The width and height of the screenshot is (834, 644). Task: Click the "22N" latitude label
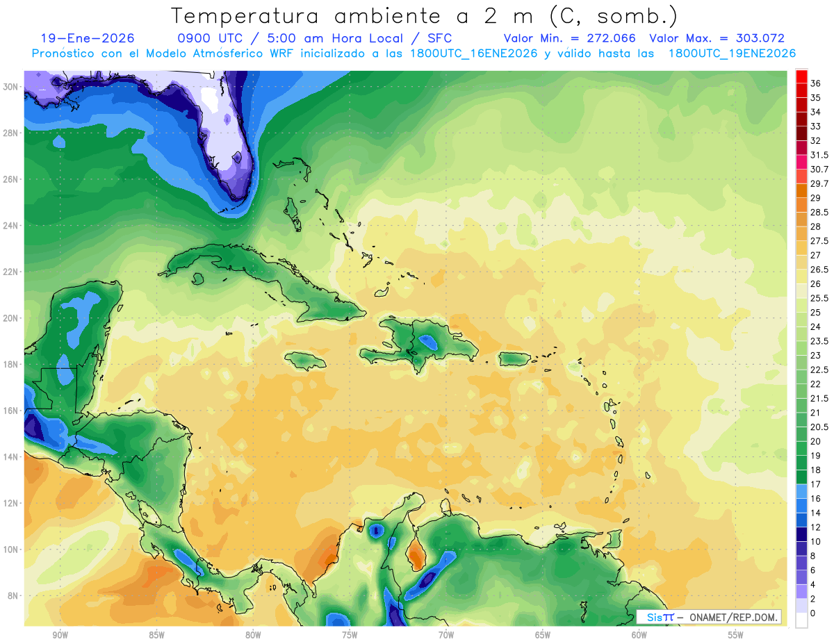[x=11, y=272]
